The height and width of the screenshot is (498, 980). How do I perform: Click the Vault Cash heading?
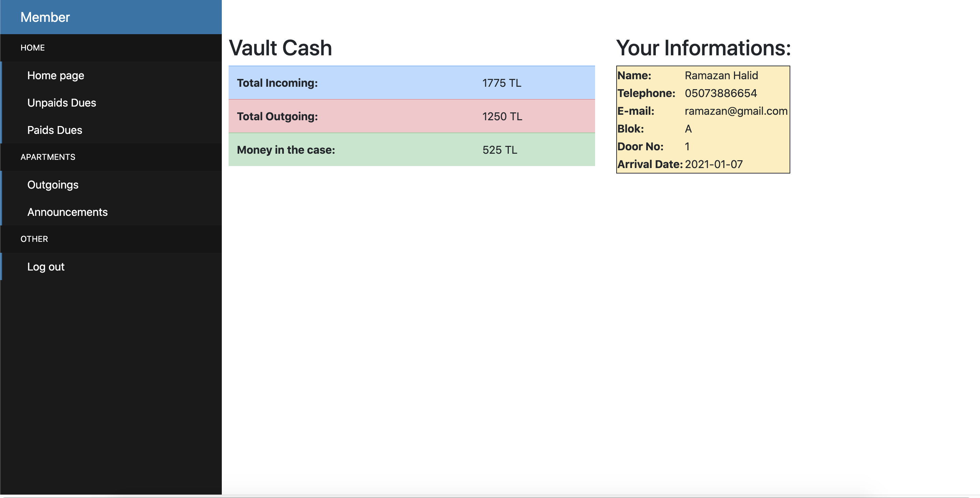click(x=280, y=48)
